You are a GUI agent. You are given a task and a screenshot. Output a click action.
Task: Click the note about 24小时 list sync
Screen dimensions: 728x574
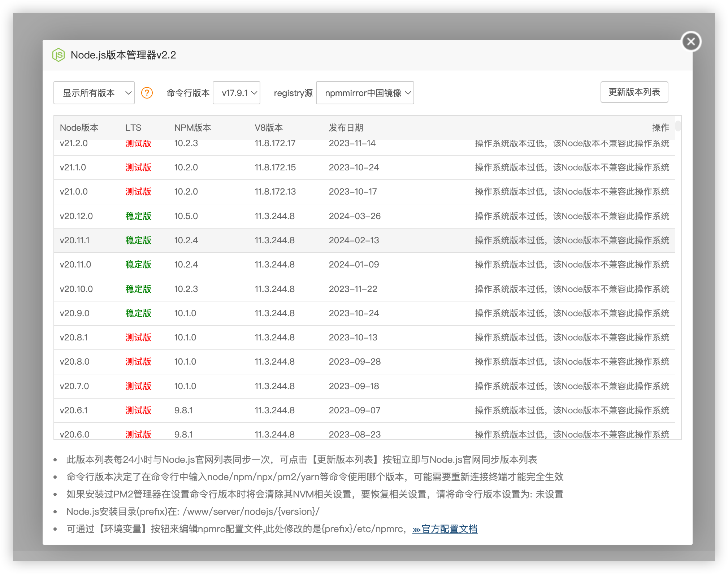[x=302, y=460]
